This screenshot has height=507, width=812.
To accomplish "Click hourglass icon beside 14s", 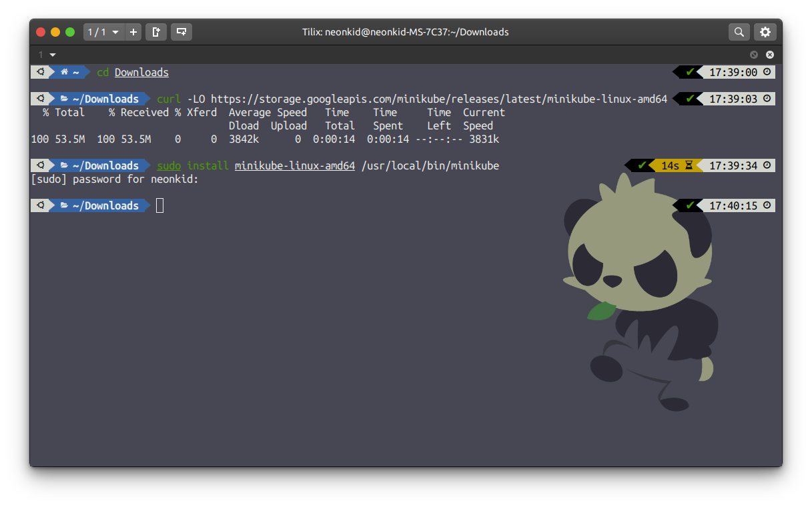I will point(689,165).
